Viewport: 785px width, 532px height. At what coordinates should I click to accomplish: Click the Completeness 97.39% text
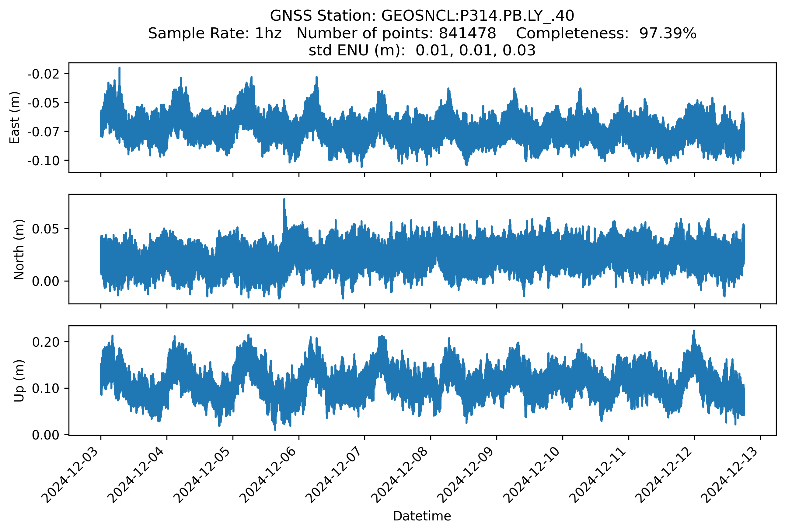606,33
